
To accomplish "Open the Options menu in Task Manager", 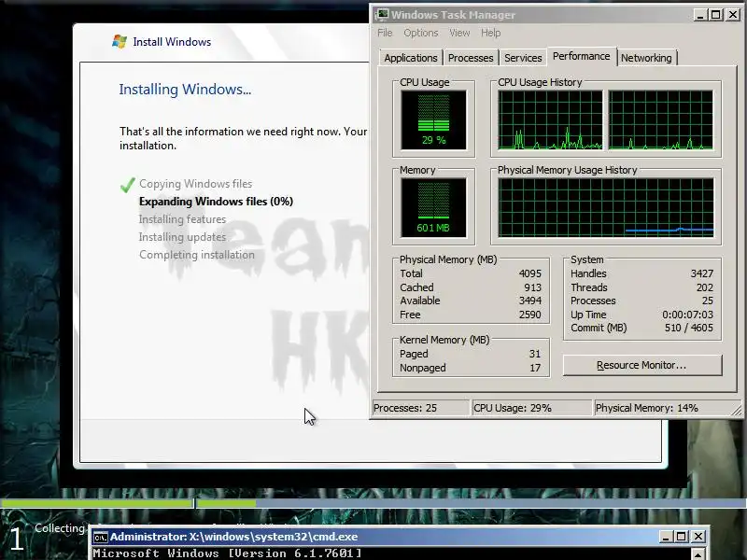I will pyautogui.click(x=421, y=33).
